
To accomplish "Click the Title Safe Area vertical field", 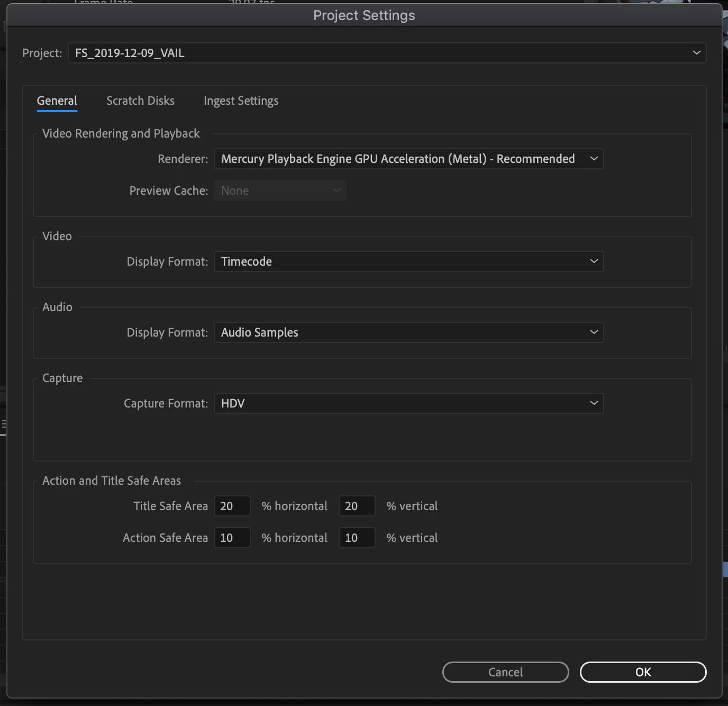I will (x=357, y=506).
